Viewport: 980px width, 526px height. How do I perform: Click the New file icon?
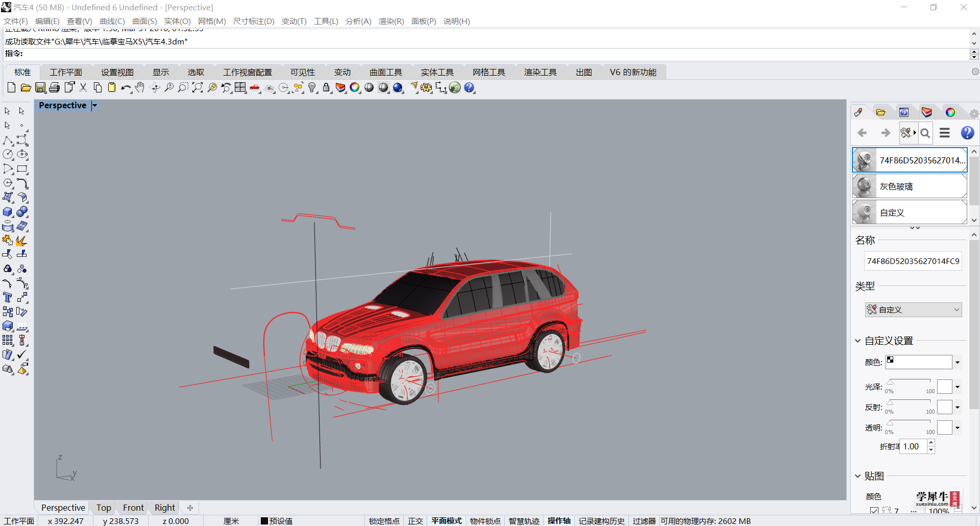(x=11, y=88)
